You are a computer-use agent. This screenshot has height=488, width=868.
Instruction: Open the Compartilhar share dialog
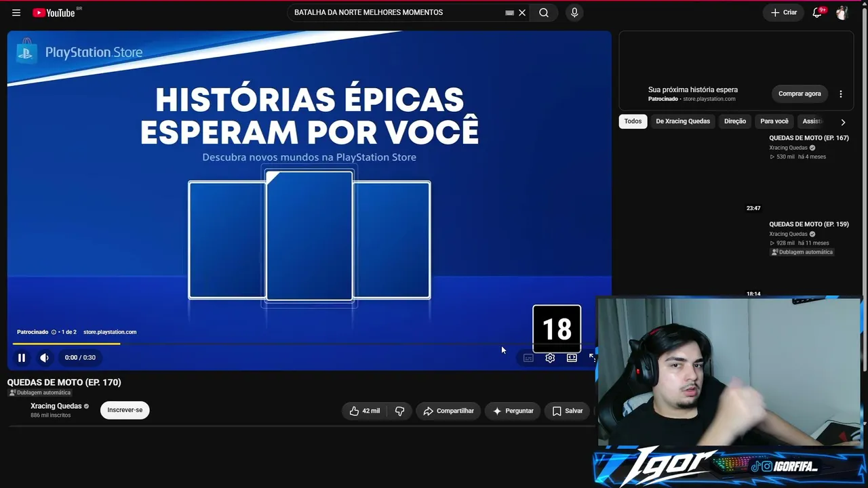pos(448,411)
